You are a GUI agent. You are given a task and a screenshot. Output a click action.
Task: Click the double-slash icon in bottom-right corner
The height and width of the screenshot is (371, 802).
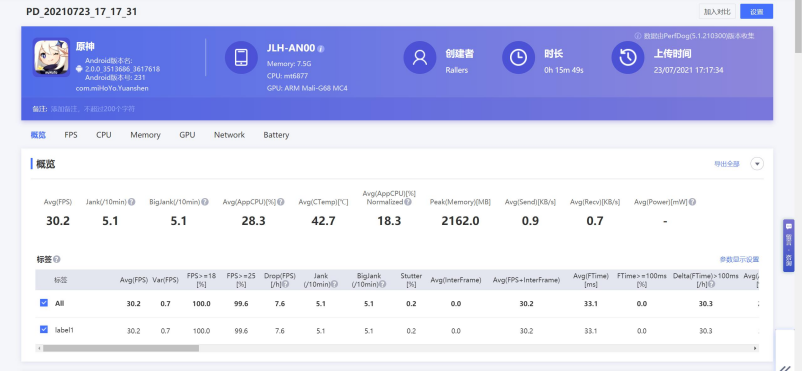785,368
